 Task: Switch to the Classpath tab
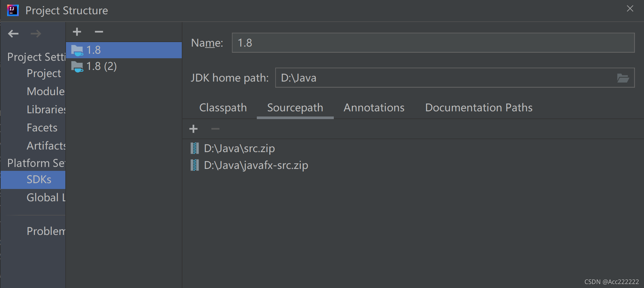(223, 107)
